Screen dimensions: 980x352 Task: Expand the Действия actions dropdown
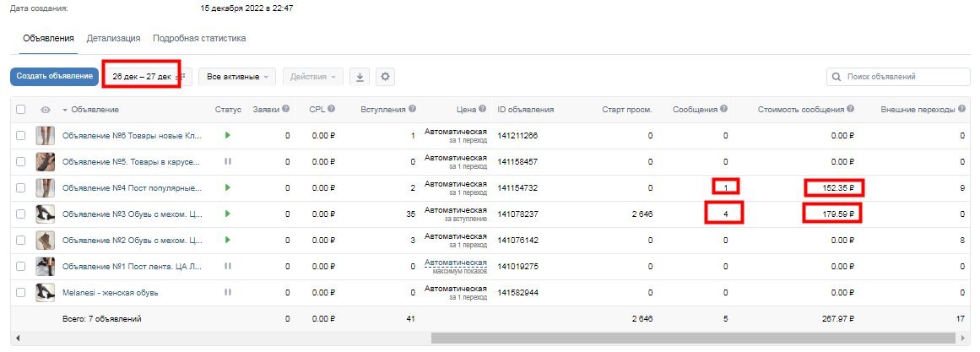[312, 77]
